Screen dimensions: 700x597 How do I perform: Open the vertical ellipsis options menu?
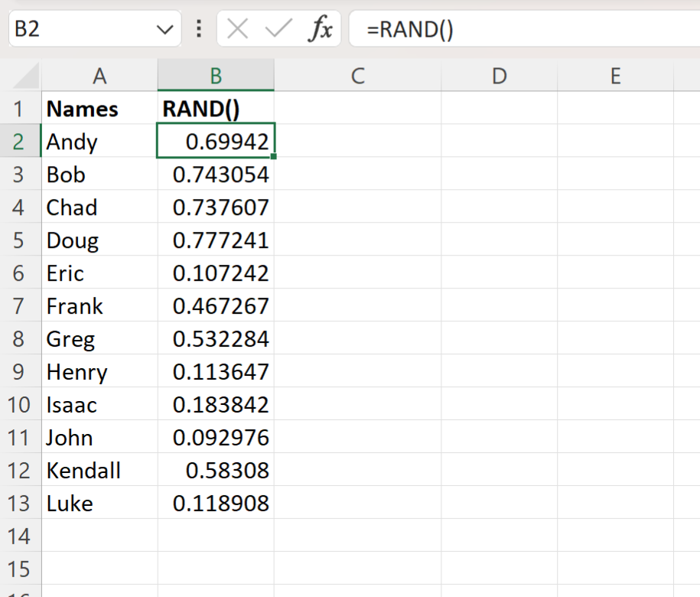[x=198, y=29]
